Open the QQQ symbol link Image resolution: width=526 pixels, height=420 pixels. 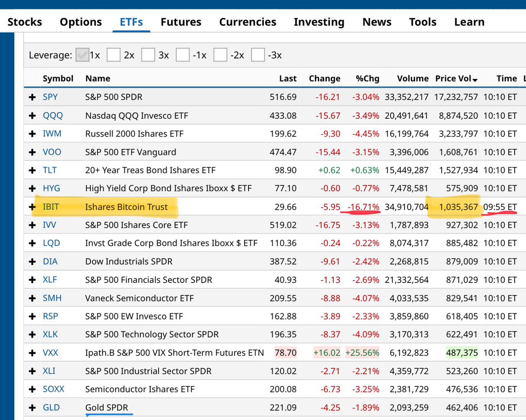[53, 116]
